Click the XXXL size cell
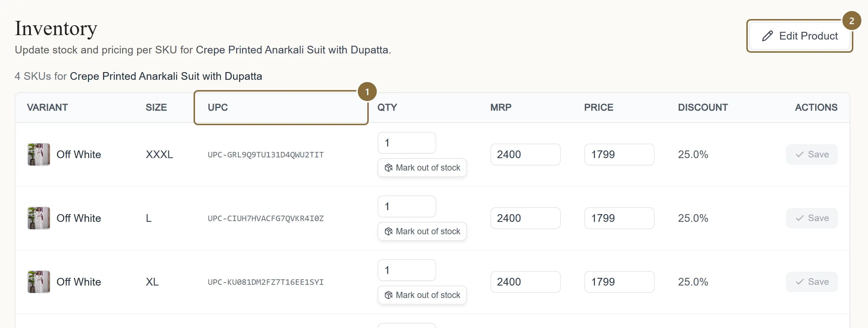 pos(159,154)
